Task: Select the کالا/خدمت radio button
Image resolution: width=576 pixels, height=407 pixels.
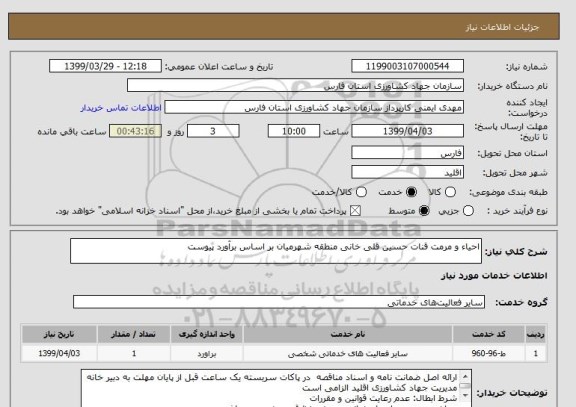Action: (x=361, y=192)
